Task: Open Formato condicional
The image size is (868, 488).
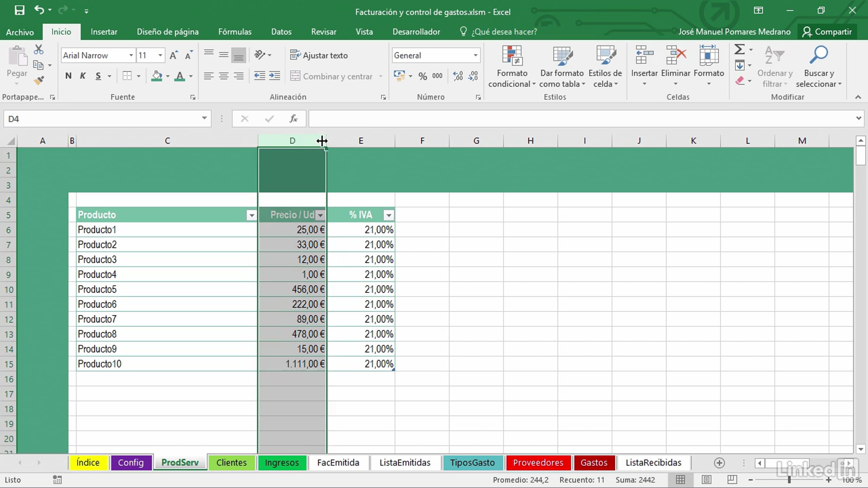Action: [512, 67]
